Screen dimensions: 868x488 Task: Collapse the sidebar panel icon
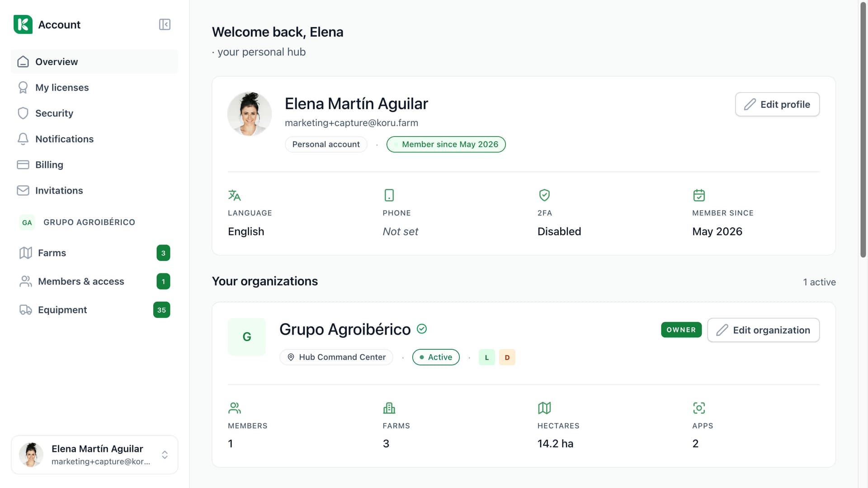(165, 24)
